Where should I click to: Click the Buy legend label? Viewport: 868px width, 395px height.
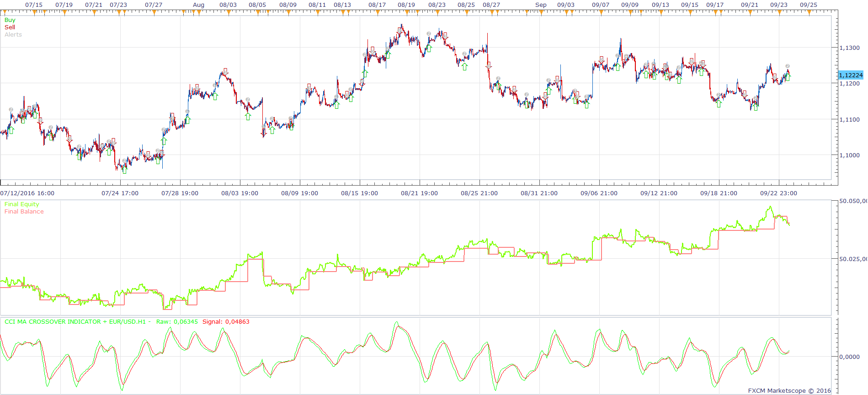10,20
